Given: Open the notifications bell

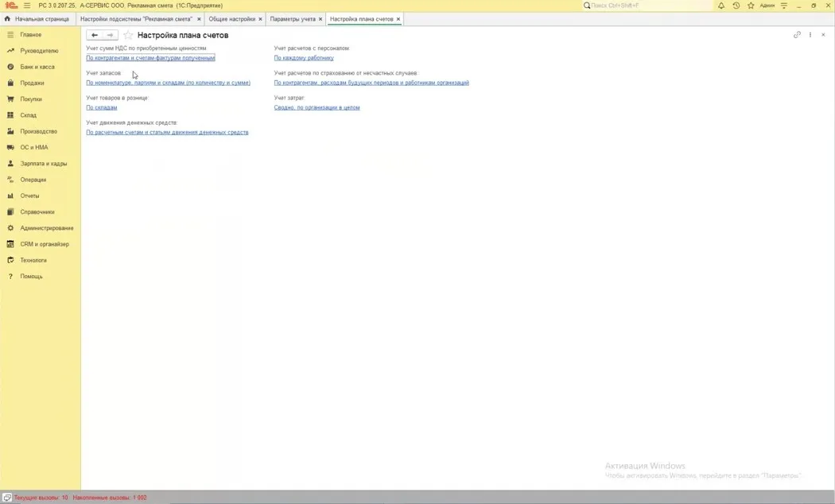Looking at the screenshot, I should click(721, 6).
